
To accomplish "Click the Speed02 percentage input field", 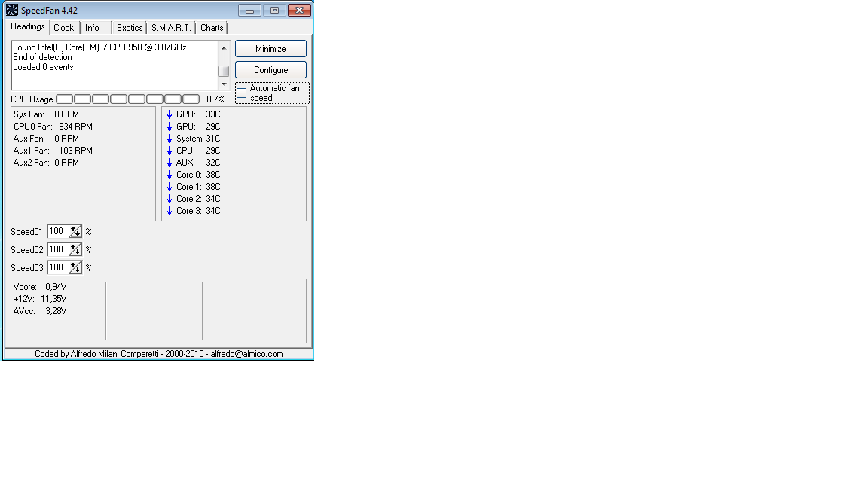I will tap(58, 249).
